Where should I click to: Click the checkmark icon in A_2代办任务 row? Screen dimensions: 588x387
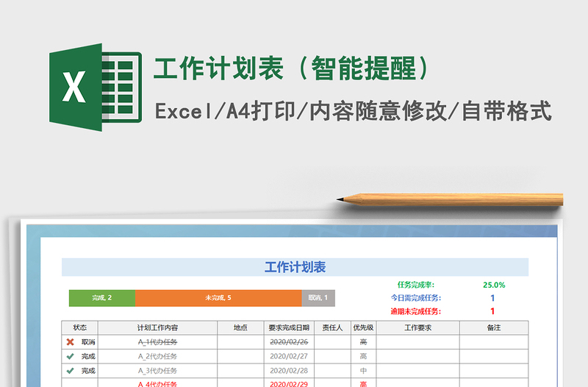70,356
